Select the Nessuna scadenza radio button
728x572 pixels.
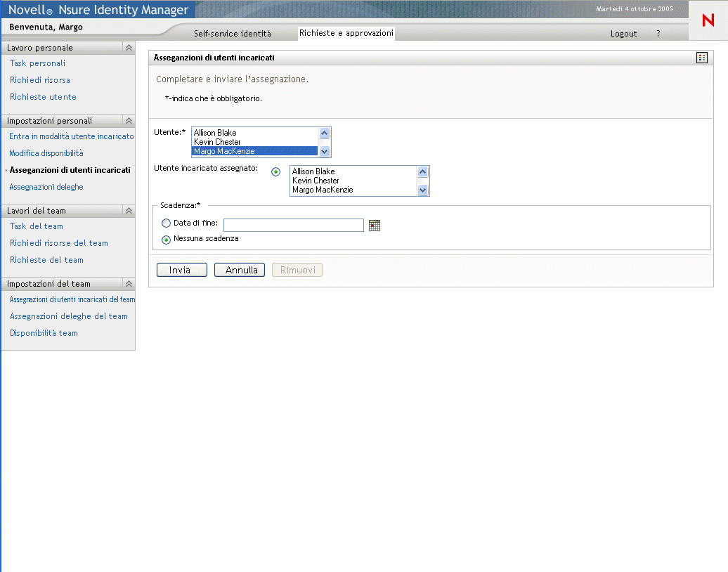coord(166,240)
